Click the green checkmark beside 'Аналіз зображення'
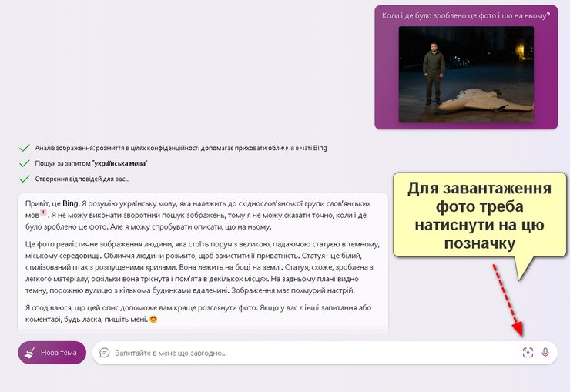Image resolution: width=570 pixels, height=392 pixels. click(25, 148)
